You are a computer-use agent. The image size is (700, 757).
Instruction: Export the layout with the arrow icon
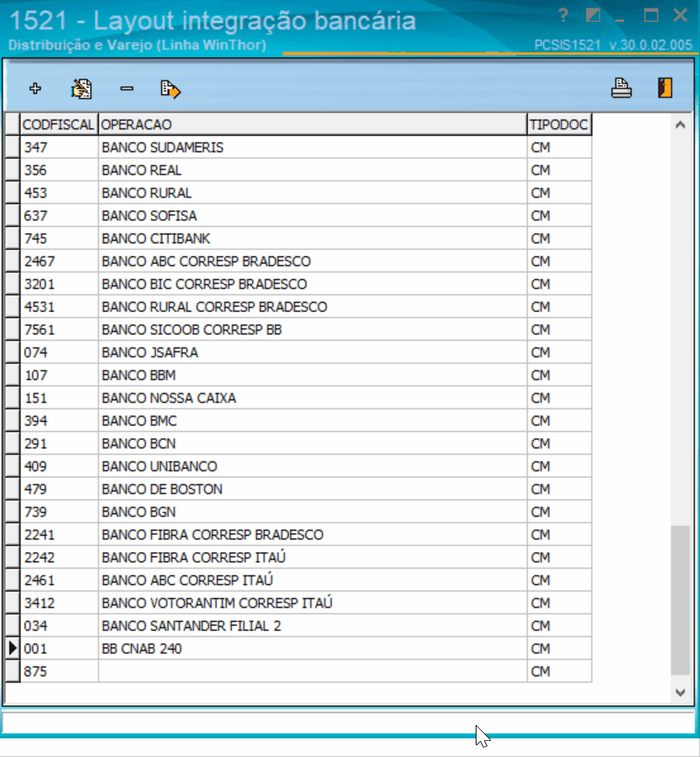tap(170, 89)
